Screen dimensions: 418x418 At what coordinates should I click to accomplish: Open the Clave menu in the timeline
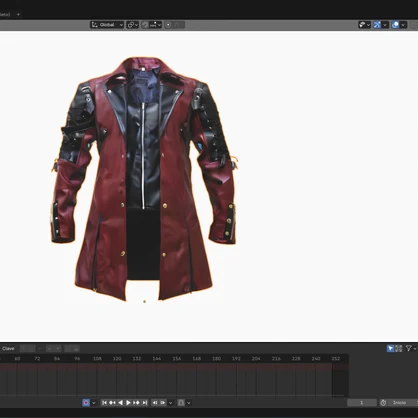[x=8, y=349]
